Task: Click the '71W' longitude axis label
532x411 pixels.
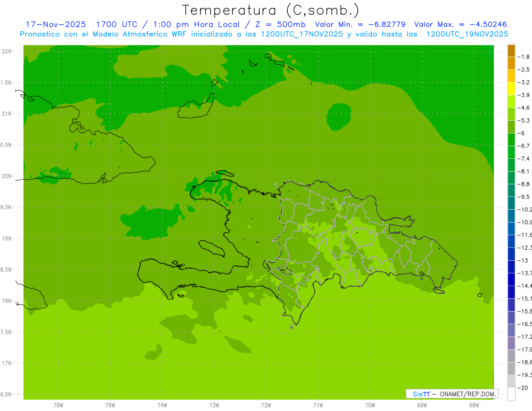Action: pos(318,405)
